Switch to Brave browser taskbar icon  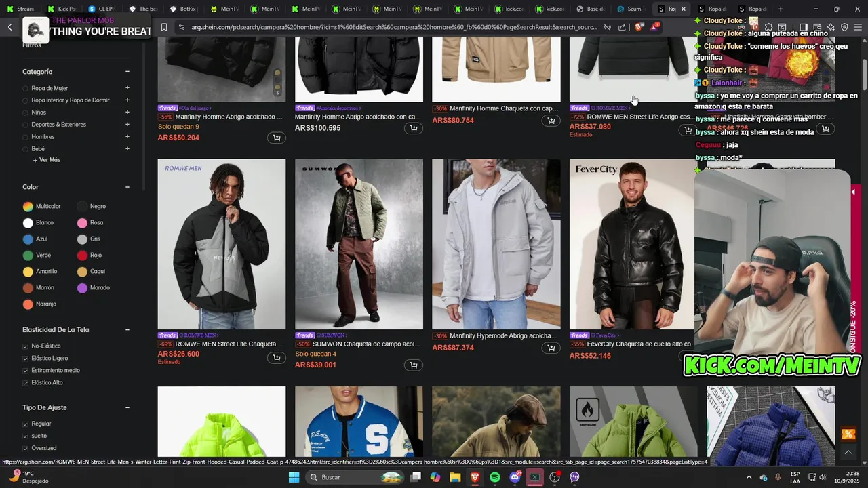[475, 477]
